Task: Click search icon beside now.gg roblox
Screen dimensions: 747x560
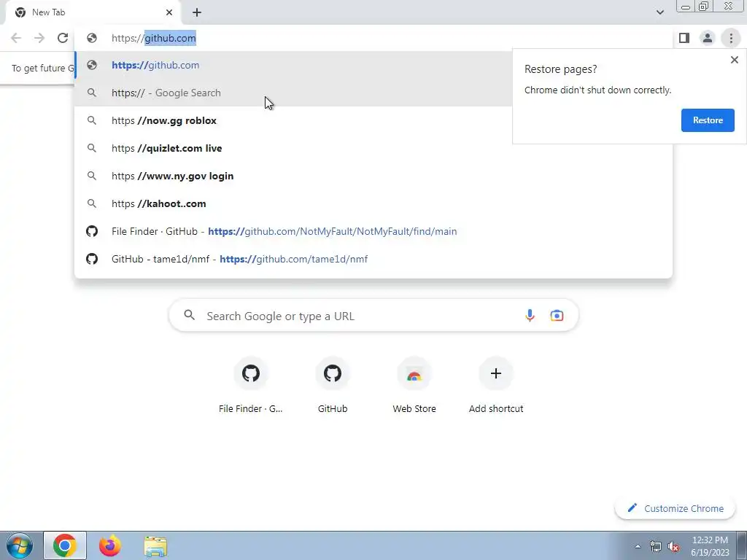Action: click(92, 120)
